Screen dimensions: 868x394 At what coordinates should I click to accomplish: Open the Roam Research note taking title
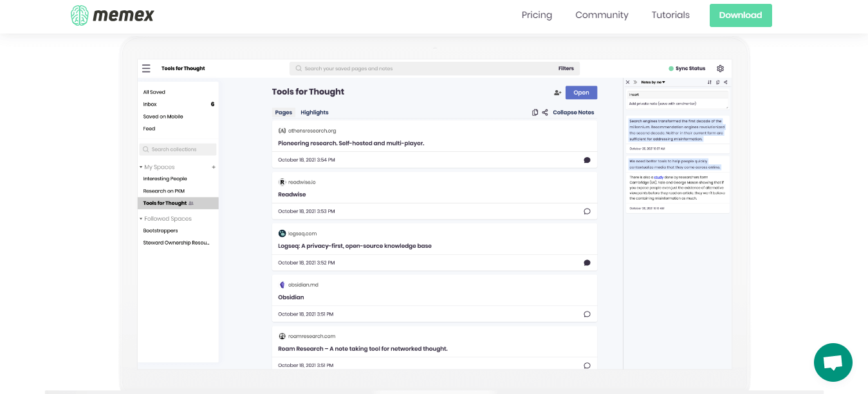[363, 349]
